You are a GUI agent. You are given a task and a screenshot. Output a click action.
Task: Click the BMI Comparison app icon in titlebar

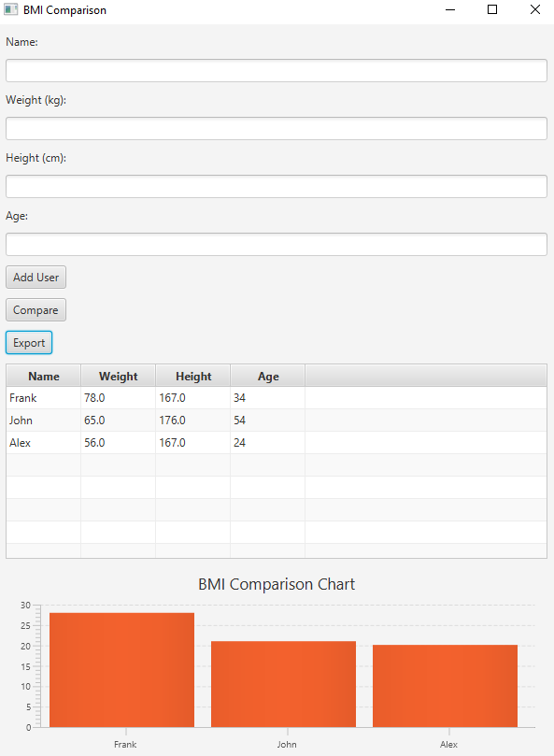10,9
